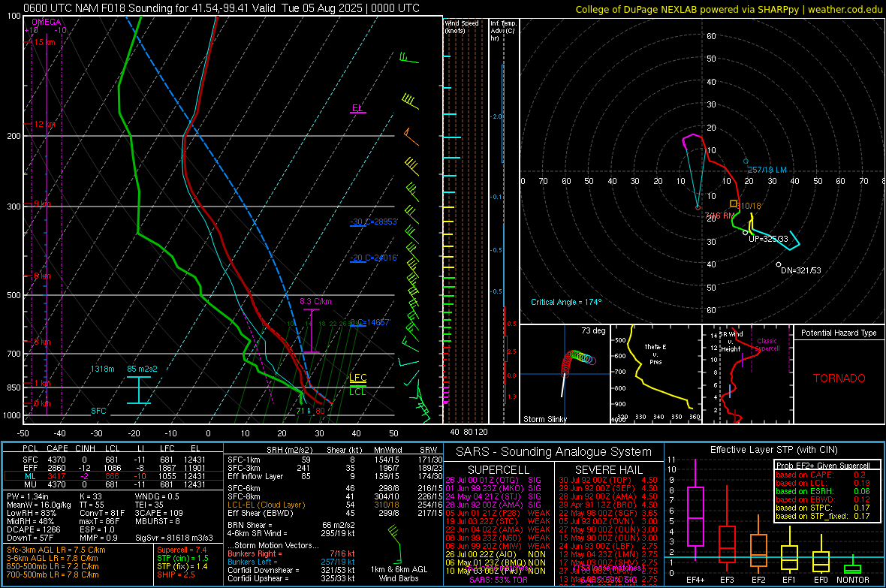The width and height of the screenshot is (886, 588).
Task: Click the 'BRN Shear =' value line
Action: pyautogui.click(x=291, y=525)
